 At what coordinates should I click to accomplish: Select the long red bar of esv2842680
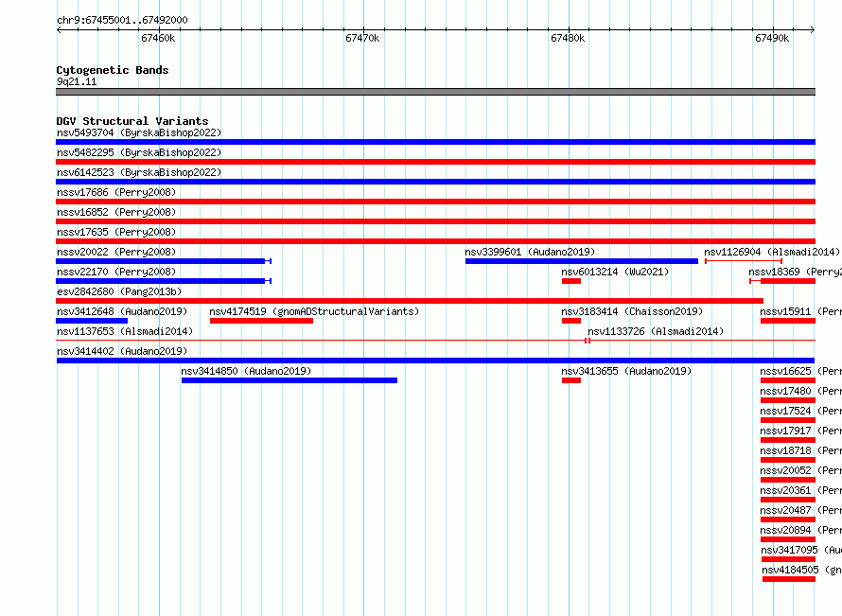point(410,301)
